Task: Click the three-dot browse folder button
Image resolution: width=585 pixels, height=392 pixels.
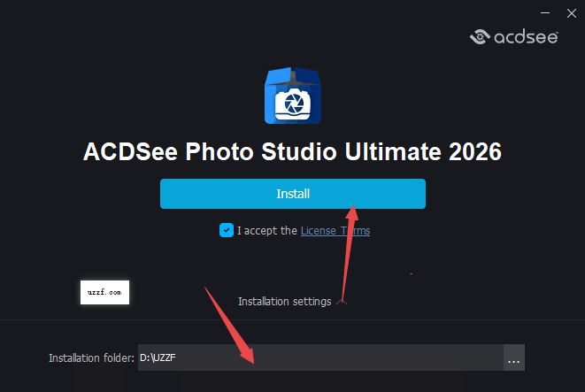Action: [514, 358]
